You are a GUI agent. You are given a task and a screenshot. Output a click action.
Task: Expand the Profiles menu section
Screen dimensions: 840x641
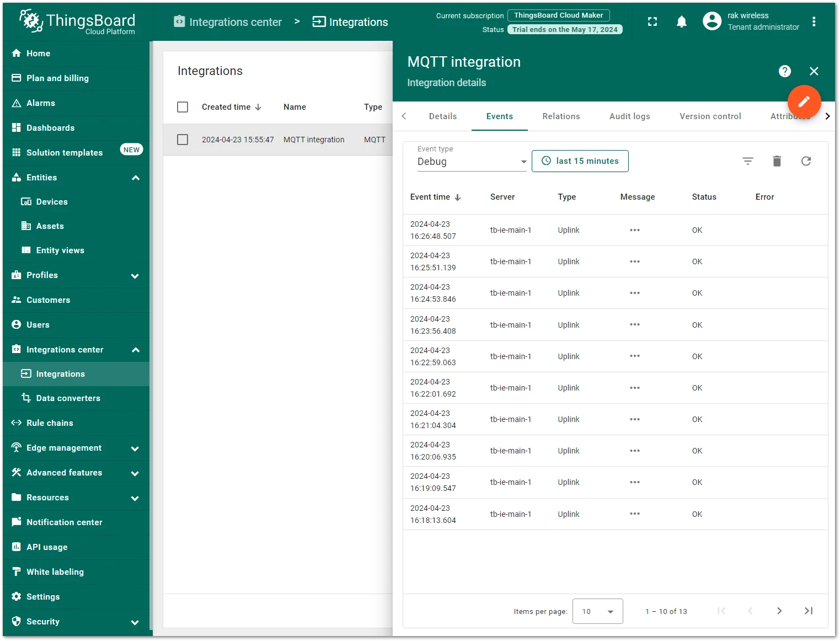[135, 276]
